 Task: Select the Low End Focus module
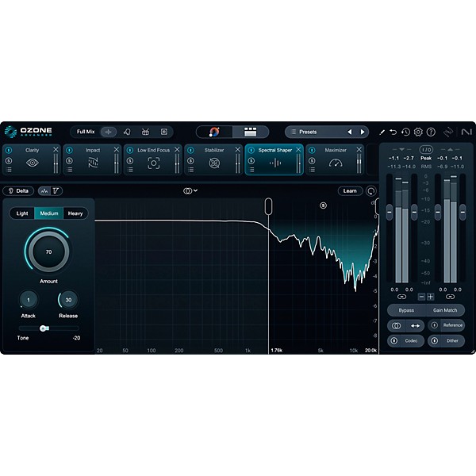pyautogui.click(x=153, y=159)
